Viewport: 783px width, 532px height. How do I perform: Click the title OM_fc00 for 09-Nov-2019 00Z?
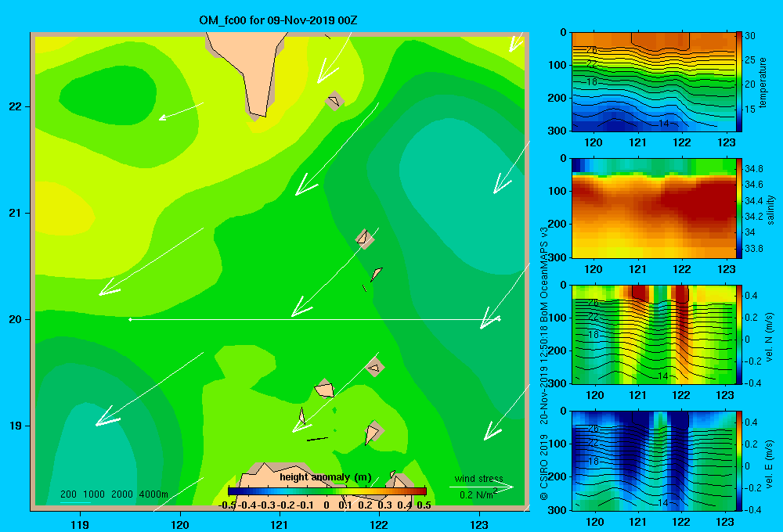click(278, 20)
